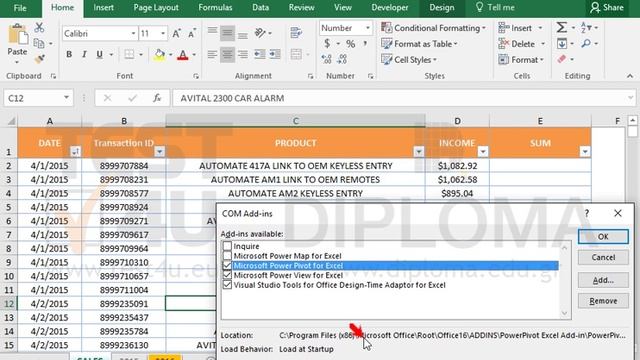Uncheck Microsoft Power Pivot for Excel
Image resolution: width=640 pixels, height=360 pixels.
[227, 266]
